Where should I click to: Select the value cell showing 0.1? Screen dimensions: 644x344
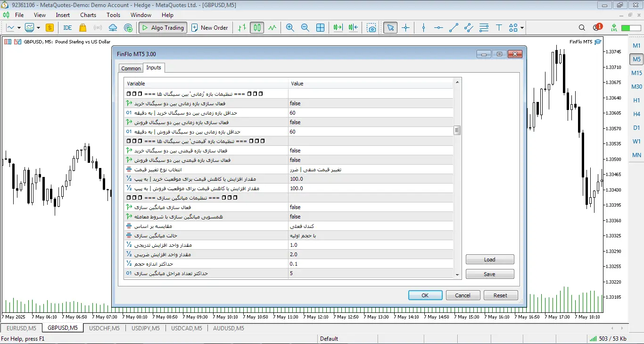(371, 264)
